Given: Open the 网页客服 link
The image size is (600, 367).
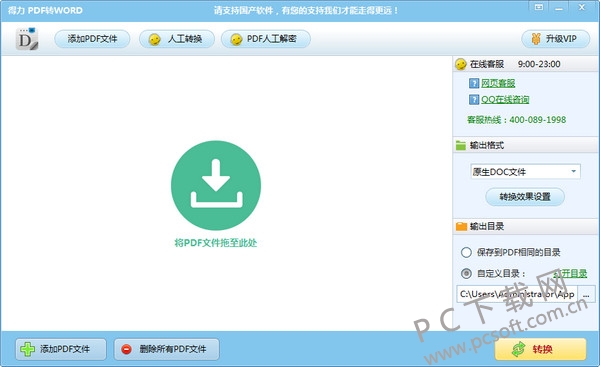Looking at the screenshot, I should pos(498,83).
